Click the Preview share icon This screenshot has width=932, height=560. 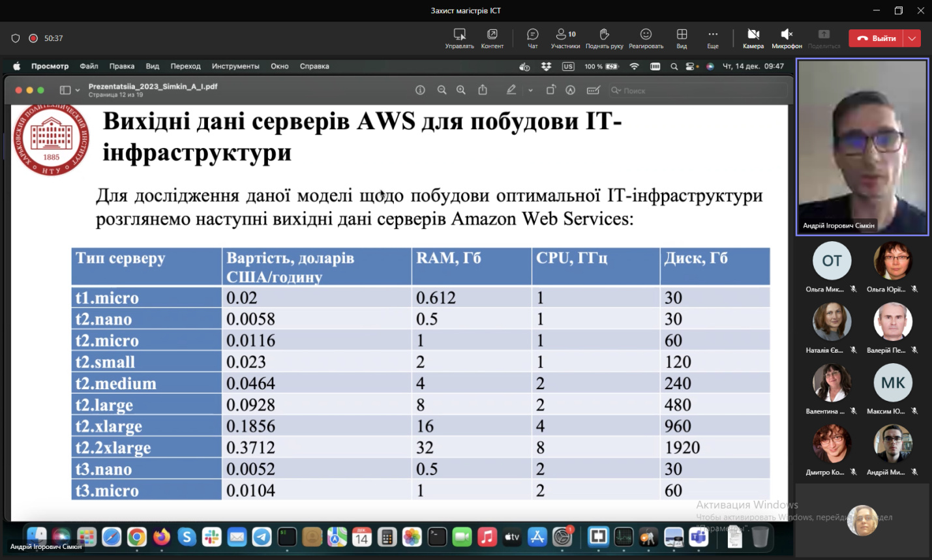click(483, 90)
